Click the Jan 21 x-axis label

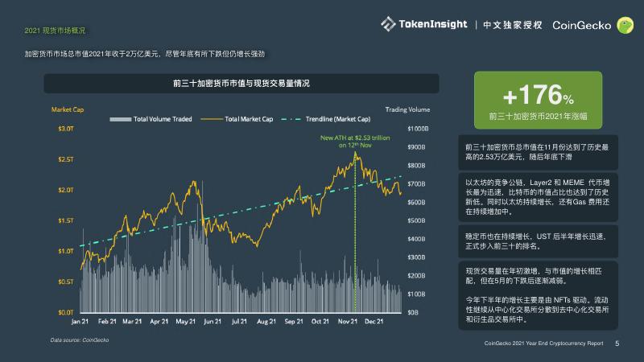pyautogui.click(x=80, y=321)
